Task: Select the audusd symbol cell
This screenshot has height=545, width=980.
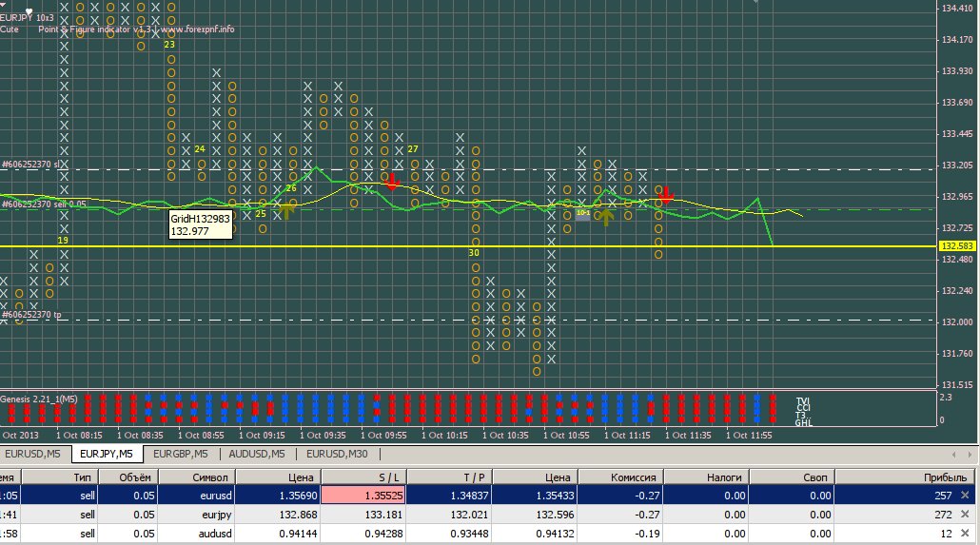Action: coord(196,534)
